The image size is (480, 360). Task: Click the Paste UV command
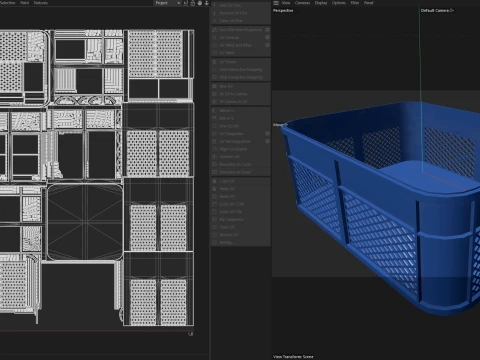240,189
